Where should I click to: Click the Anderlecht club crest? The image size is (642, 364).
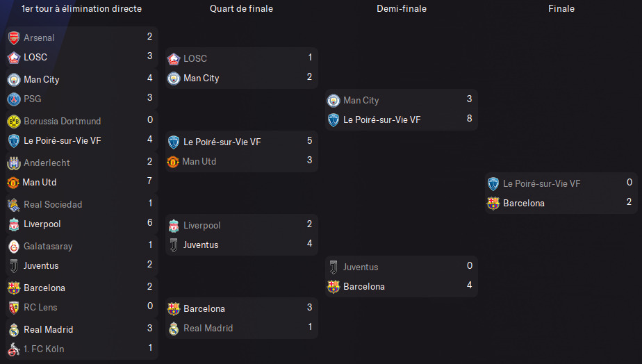point(14,163)
